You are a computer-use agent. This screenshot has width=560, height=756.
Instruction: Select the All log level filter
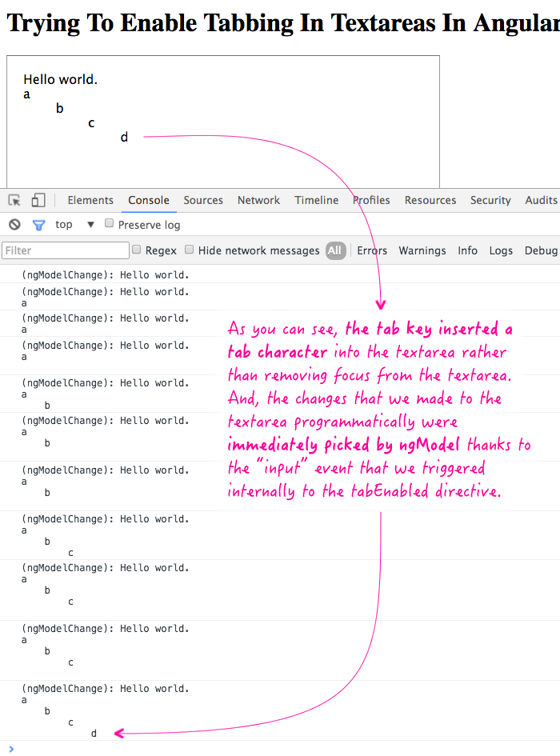click(334, 250)
